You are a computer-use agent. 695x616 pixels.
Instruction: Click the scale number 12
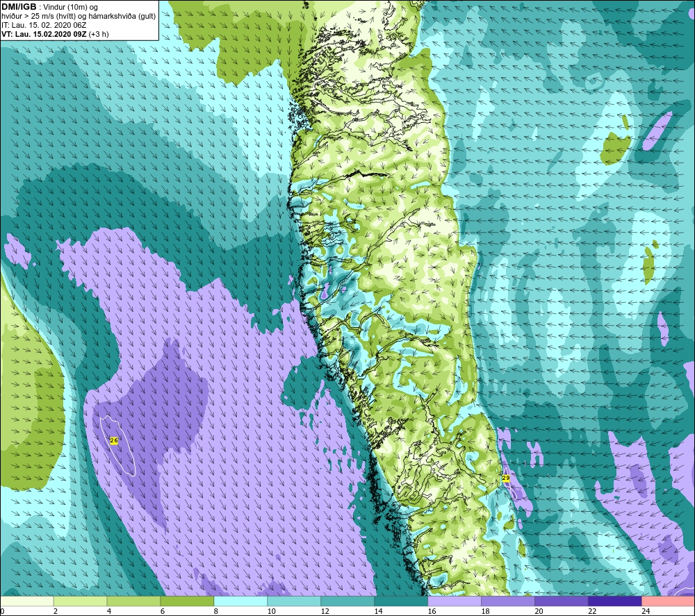325,612
